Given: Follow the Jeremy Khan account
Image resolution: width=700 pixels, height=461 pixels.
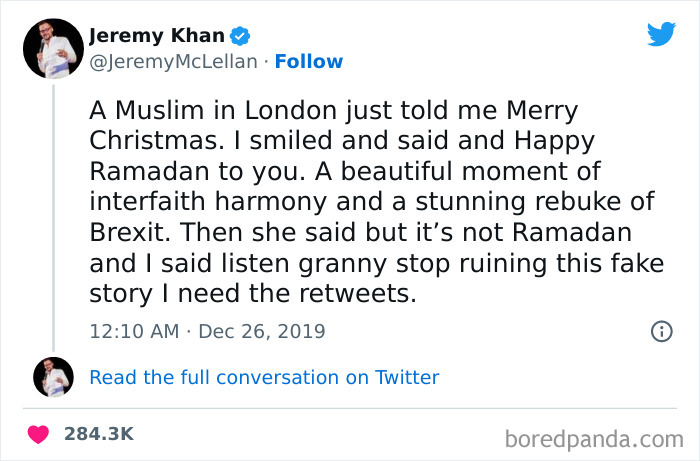Looking at the screenshot, I should [309, 62].
